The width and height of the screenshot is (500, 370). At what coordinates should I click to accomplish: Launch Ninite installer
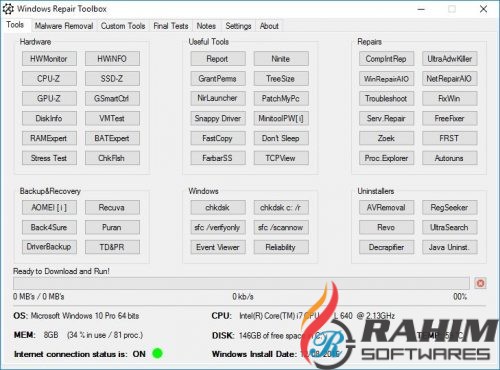pyautogui.click(x=281, y=59)
